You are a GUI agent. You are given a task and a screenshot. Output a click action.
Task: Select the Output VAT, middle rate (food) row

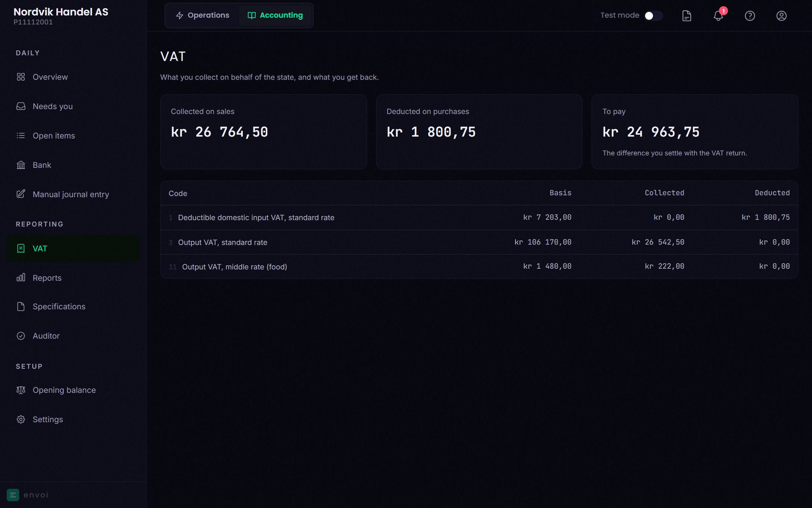(x=479, y=266)
